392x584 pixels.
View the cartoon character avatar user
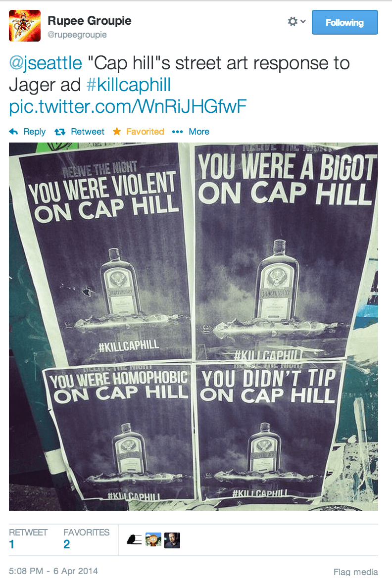point(153,539)
